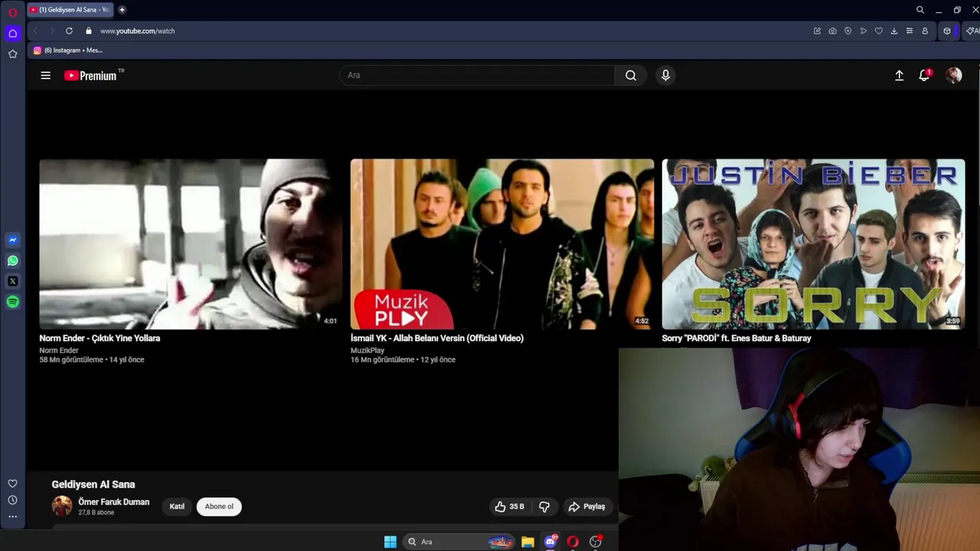The height and width of the screenshot is (551, 980).
Task: Open the sidebar history clock icon
Action: (x=12, y=500)
